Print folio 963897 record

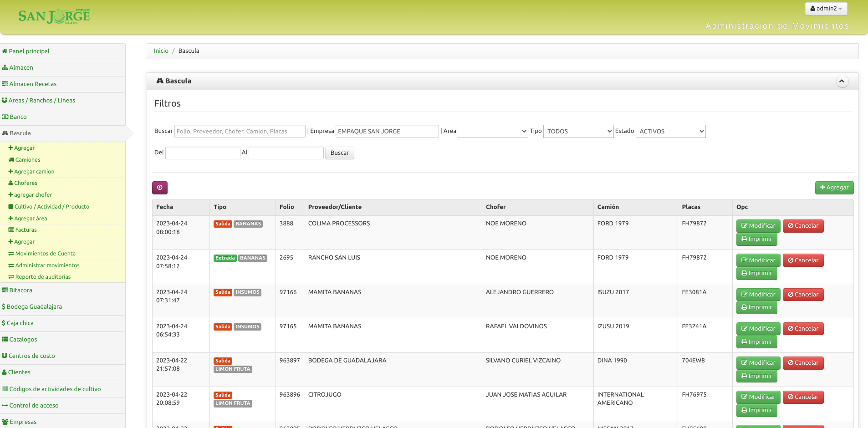757,376
